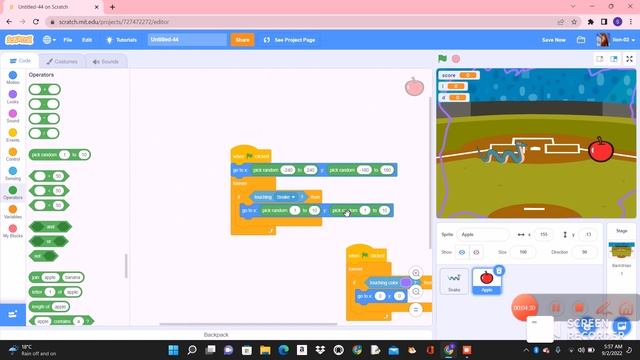Reload the page in the browser
640x360 pixels.
[x=36, y=22]
